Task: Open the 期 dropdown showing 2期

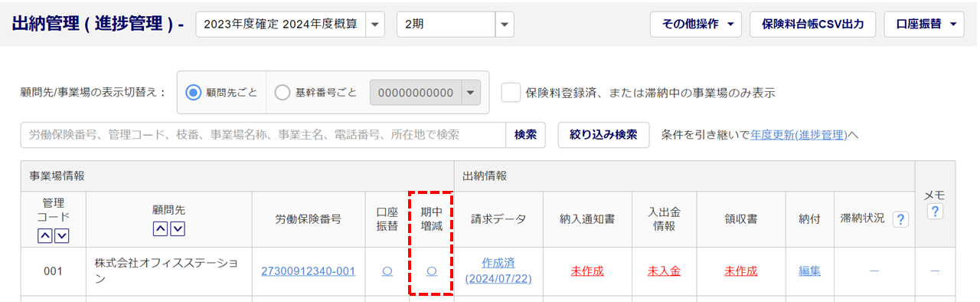Action: 456,24
